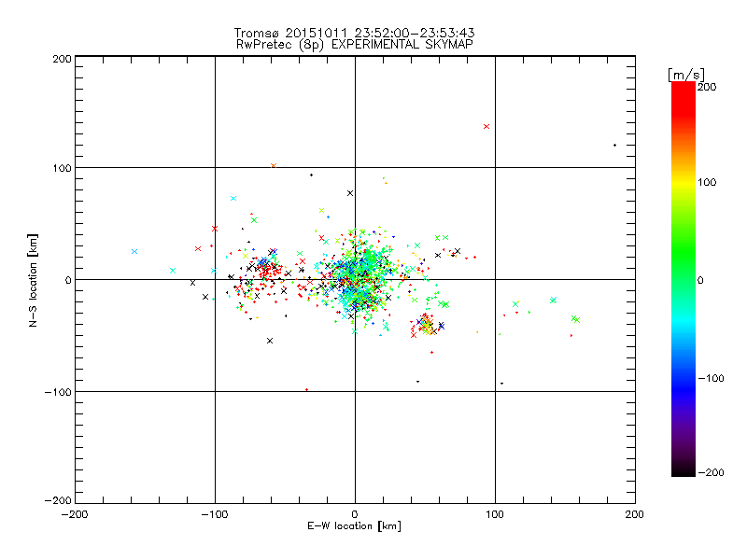The height and width of the screenshot is (560, 747).
Task: Click the rainbow velocity color bar
Action: pos(684,279)
